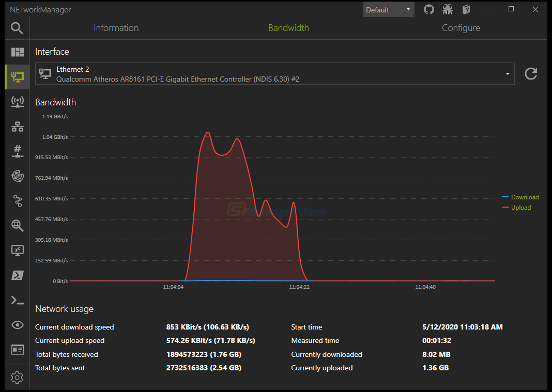The height and width of the screenshot is (392, 552).
Task: Open the documentation book icon
Action: 466,9
